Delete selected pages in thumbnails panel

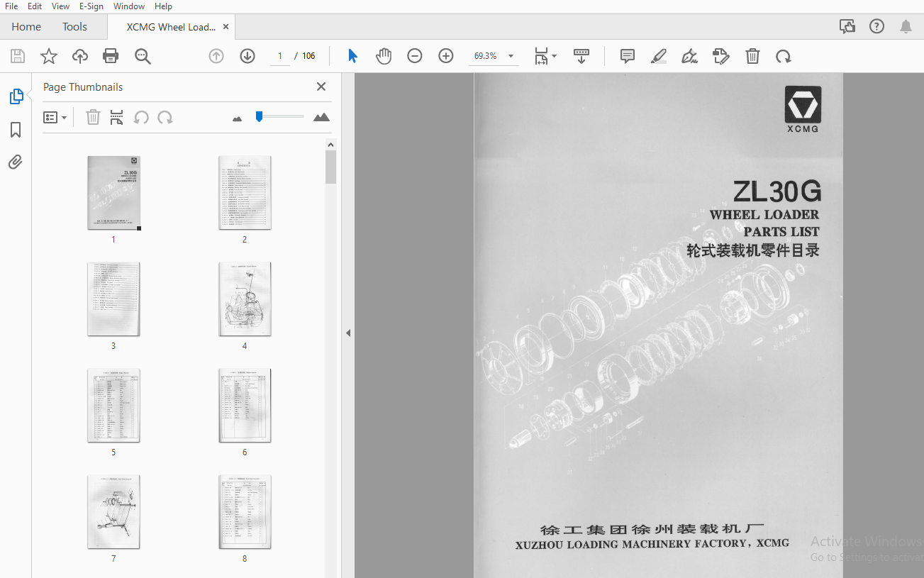[93, 117]
